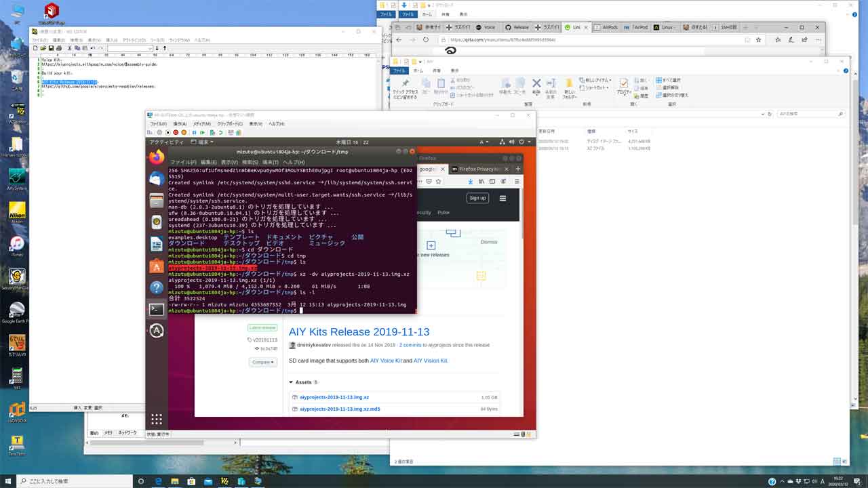Click Windows taskbar search box
Viewport: 868px width, 488px height.
pyautogui.click(x=76, y=481)
